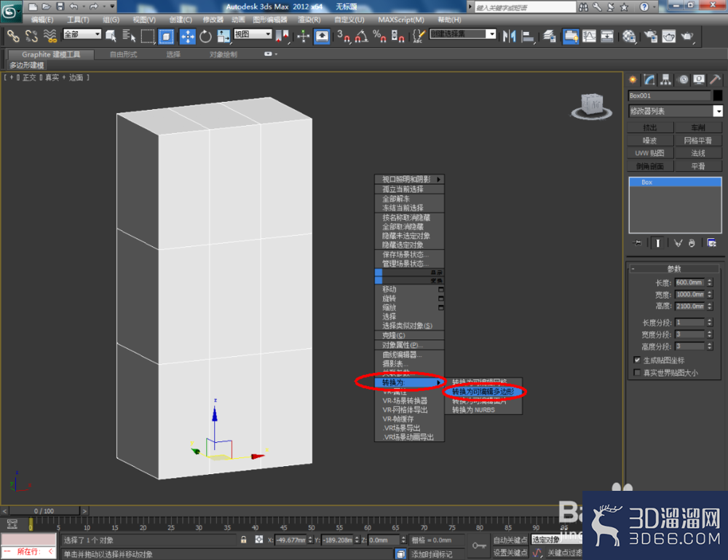The height and width of the screenshot is (560, 728).
Task: Activate the Select and Scale tool
Action: (223, 36)
